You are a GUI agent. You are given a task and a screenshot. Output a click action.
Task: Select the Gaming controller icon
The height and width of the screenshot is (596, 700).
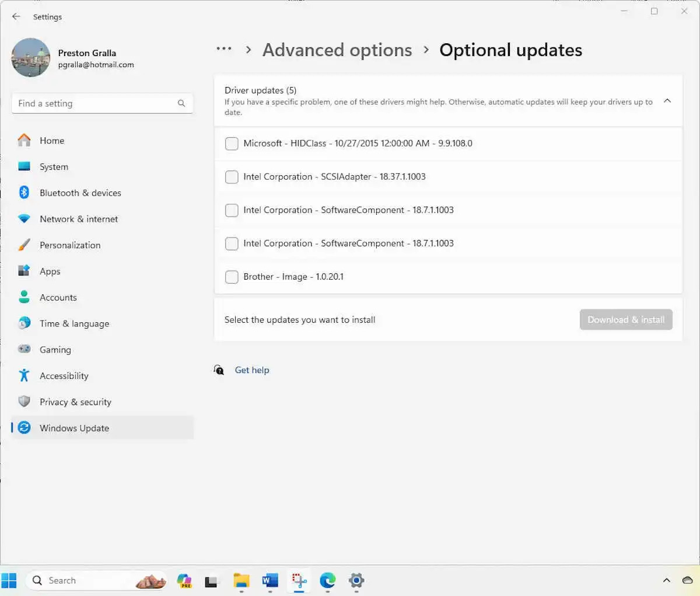coord(24,349)
